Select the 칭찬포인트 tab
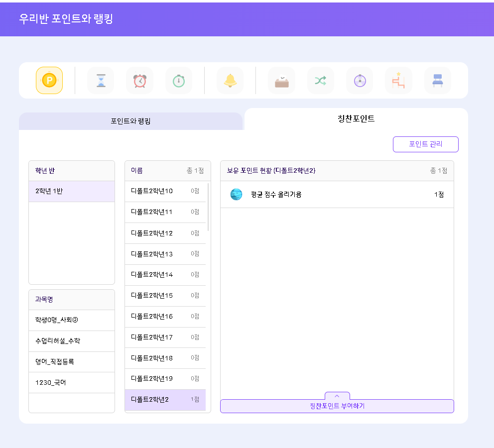This screenshot has width=494, height=448. point(356,119)
